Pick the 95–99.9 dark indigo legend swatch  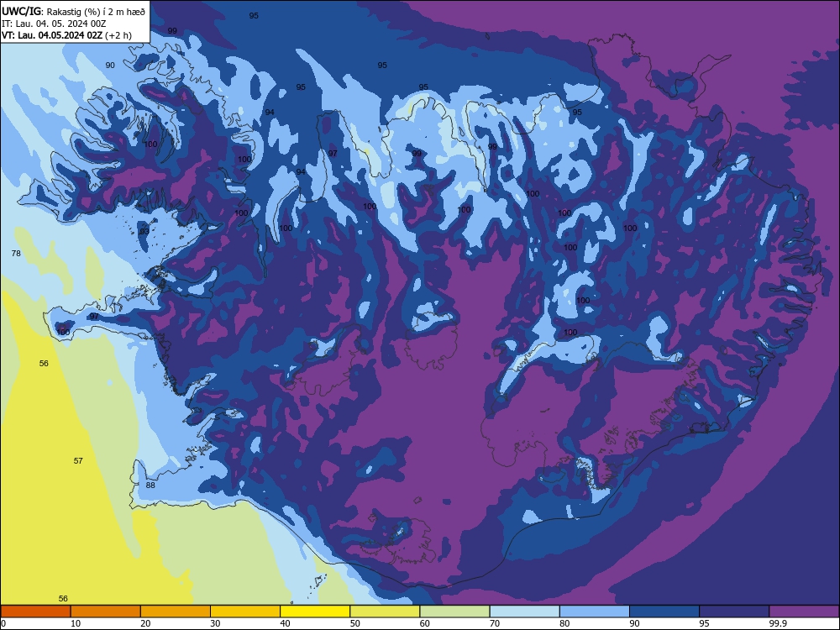(x=734, y=612)
